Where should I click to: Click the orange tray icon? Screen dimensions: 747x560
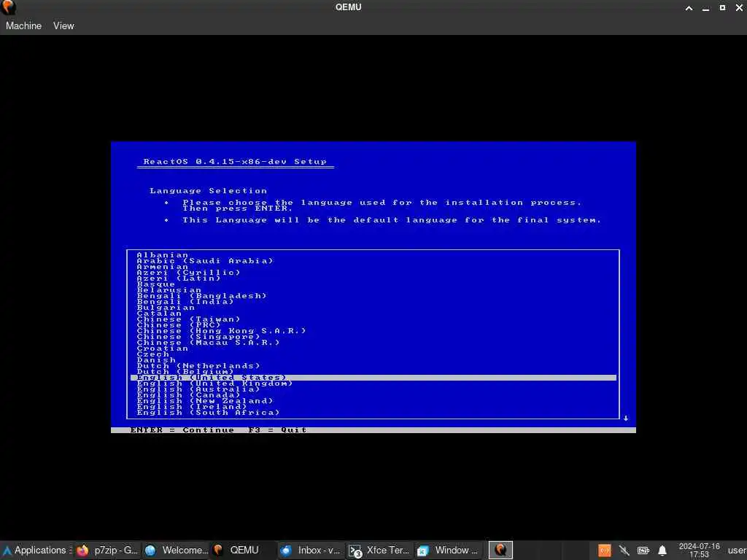click(x=604, y=551)
